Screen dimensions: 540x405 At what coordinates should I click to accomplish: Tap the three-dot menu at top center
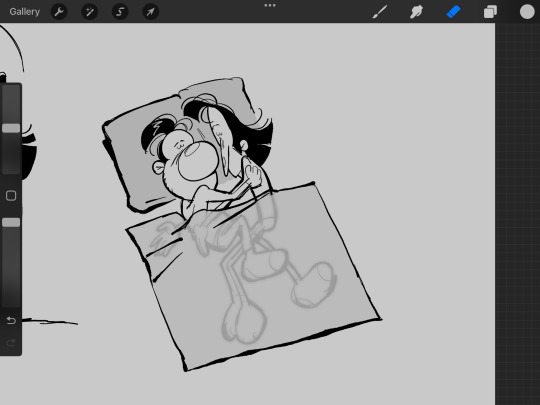click(270, 5)
